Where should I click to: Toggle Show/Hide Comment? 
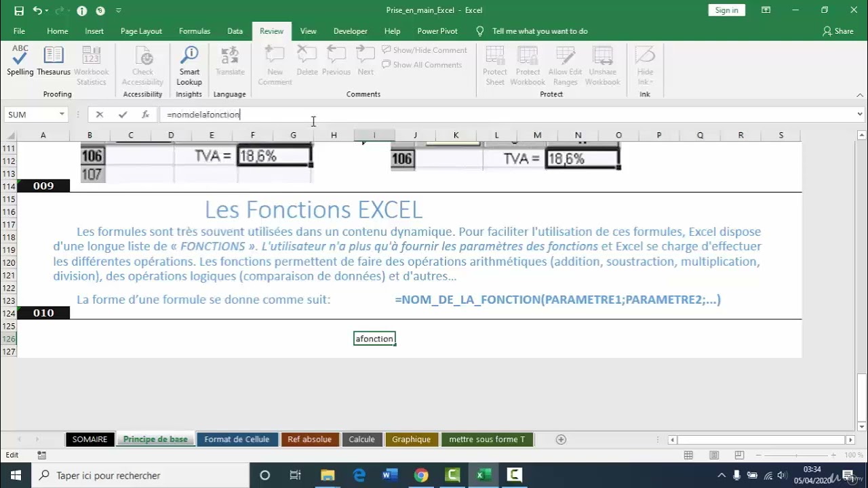425,50
